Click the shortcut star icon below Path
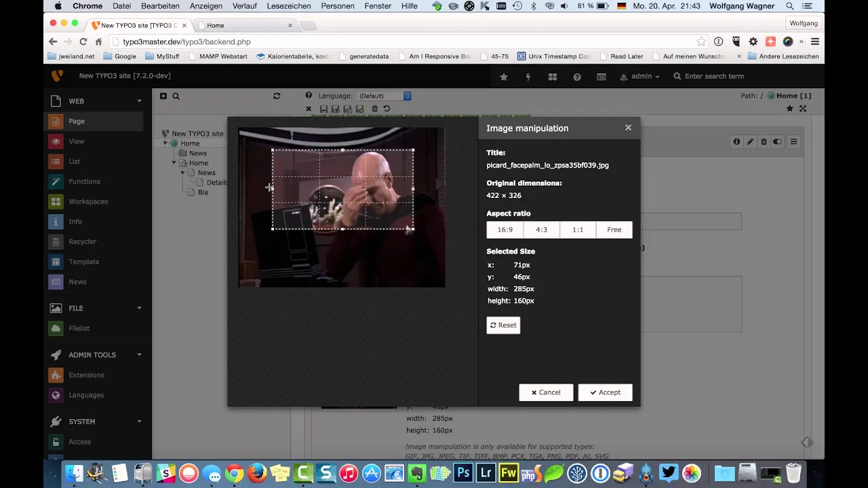 [789, 108]
